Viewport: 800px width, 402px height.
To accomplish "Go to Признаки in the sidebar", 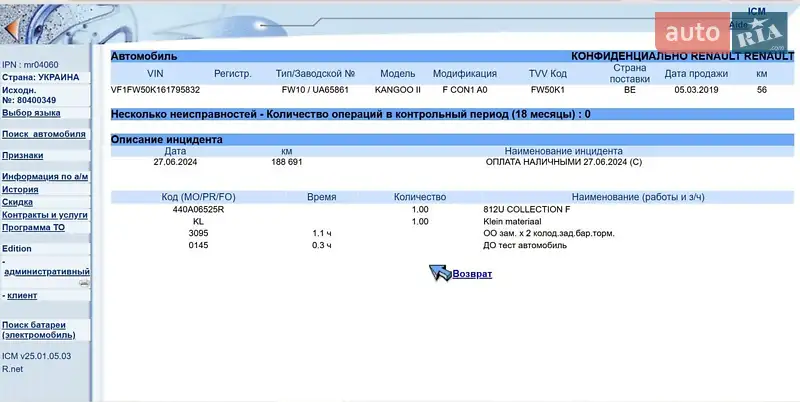I will 22,156.
